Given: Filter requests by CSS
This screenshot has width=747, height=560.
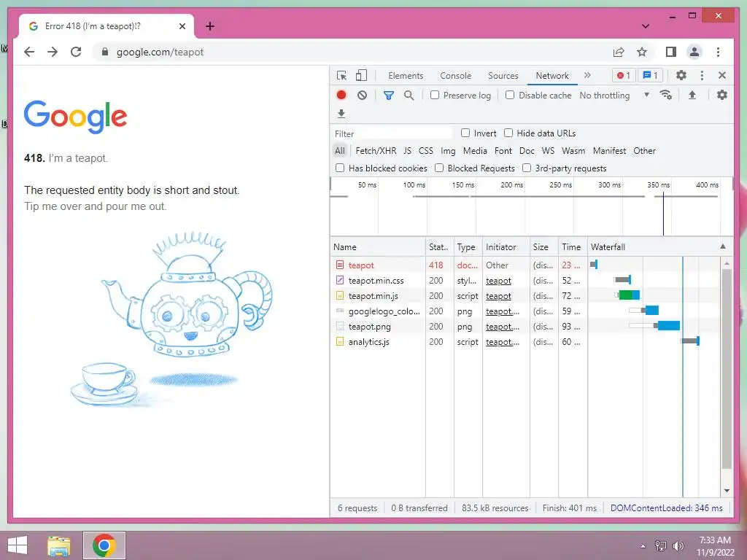Looking at the screenshot, I should coord(426,151).
